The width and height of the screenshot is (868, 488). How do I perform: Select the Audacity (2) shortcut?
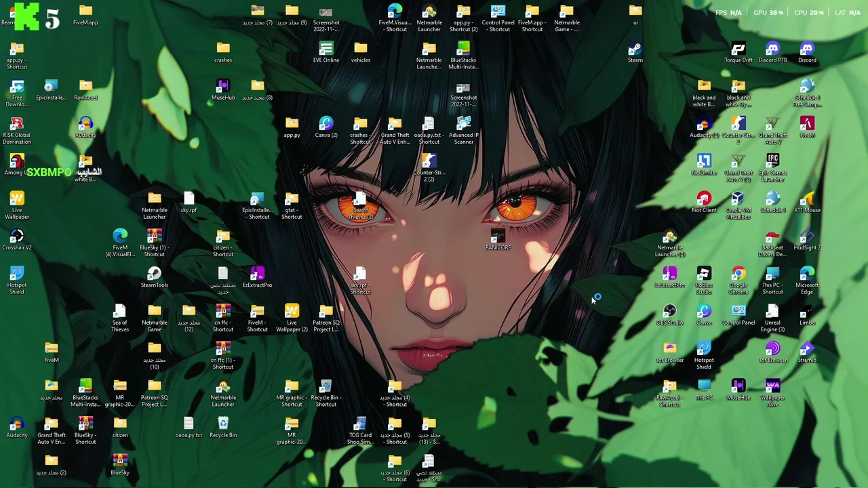(704, 127)
